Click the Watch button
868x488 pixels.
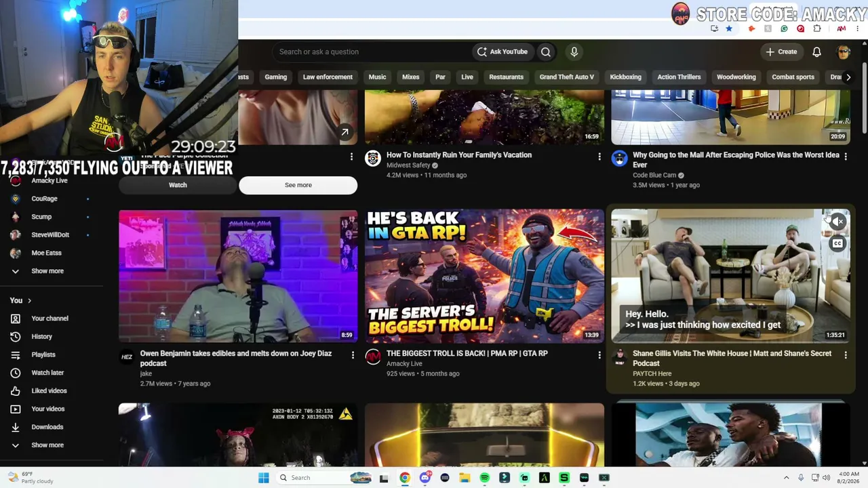click(178, 185)
